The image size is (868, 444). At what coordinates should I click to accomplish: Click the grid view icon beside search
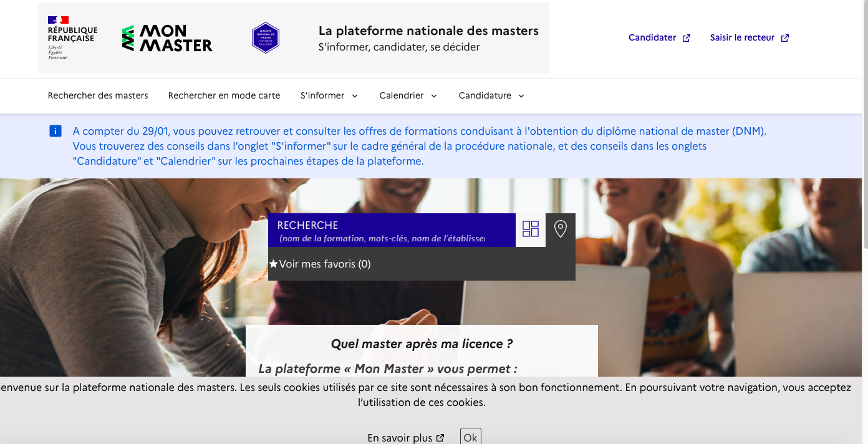tap(531, 229)
